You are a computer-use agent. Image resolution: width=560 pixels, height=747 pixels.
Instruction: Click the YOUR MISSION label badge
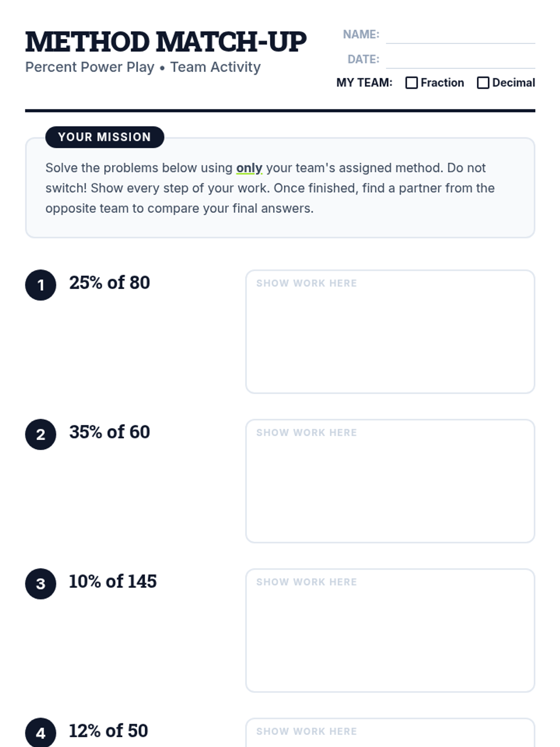tap(105, 137)
